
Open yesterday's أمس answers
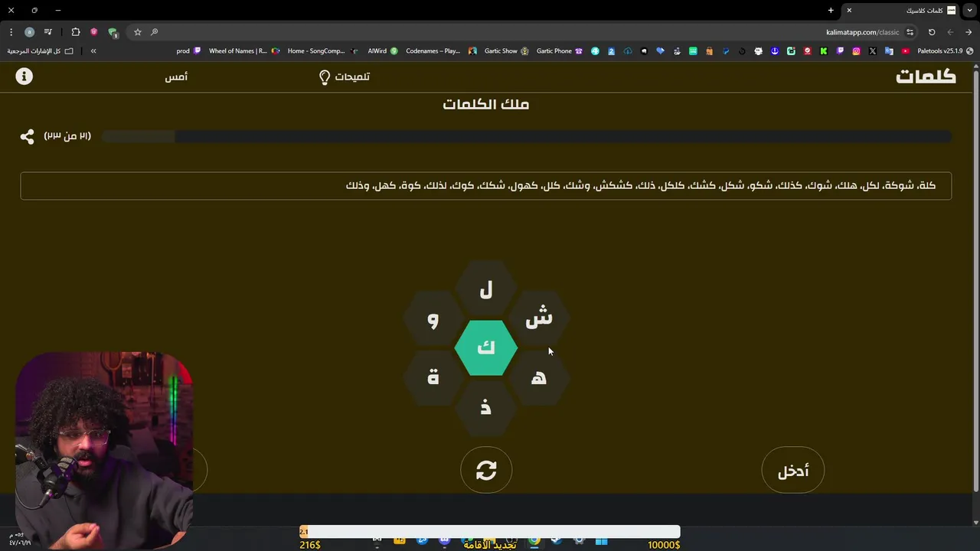[176, 77]
